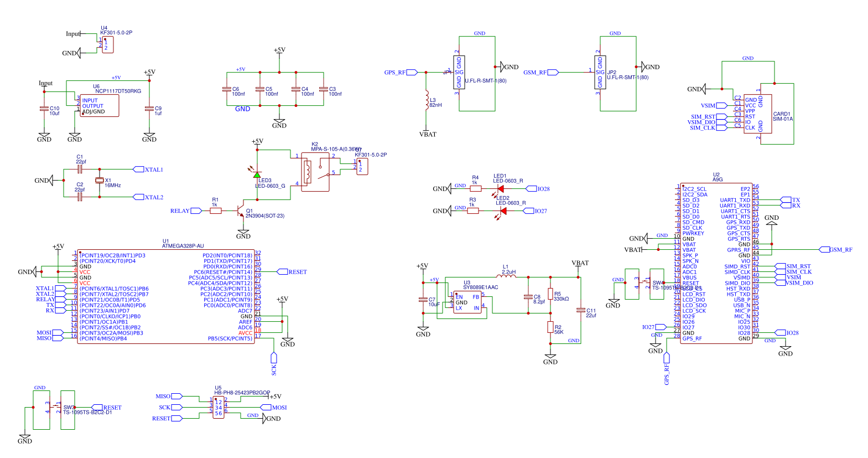Click the XTAL2 net flag beside capacitor C2
This screenshot has width=868, height=458.
(x=148, y=197)
